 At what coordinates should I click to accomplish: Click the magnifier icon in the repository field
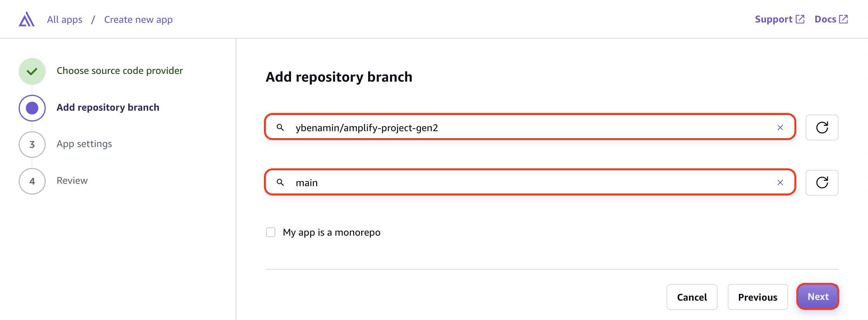281,127
